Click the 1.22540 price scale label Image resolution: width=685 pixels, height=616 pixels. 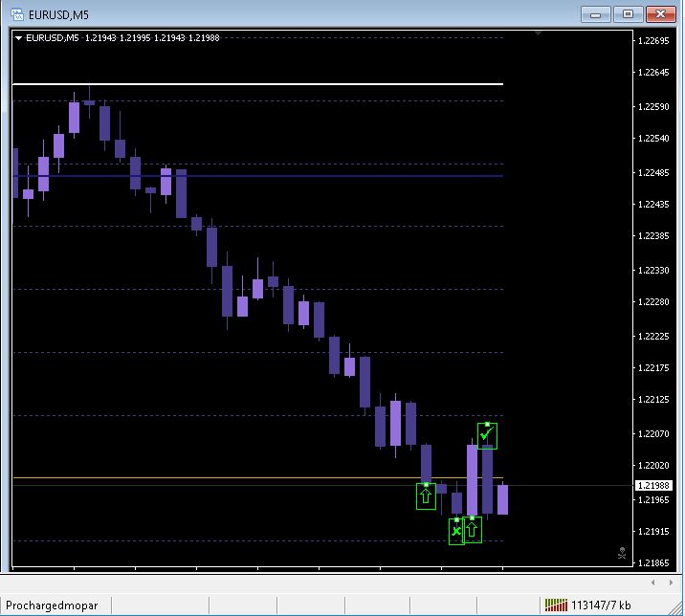tap(653, 138)
